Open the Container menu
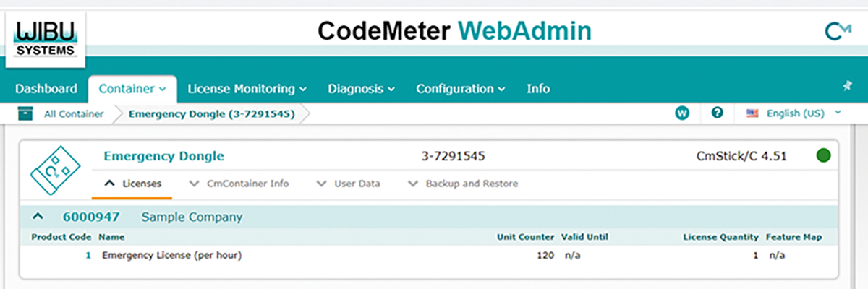 pyautogui.click(x=132, y=89)
